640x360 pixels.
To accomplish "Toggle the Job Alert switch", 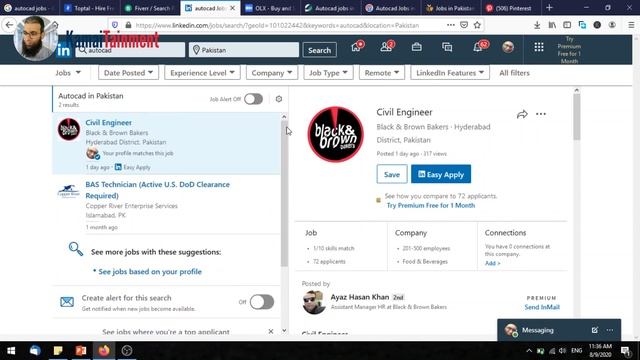I will point(253,99).
